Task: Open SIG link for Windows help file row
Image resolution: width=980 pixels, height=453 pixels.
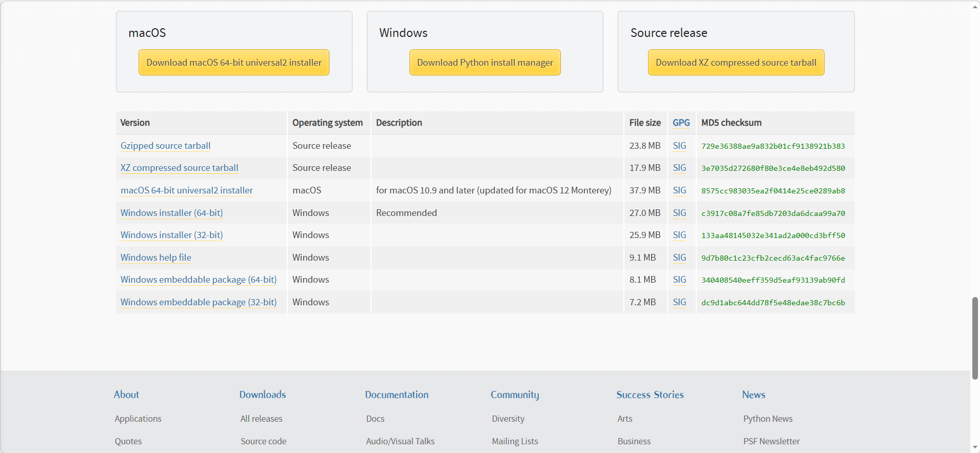Action: click(679, 258)
